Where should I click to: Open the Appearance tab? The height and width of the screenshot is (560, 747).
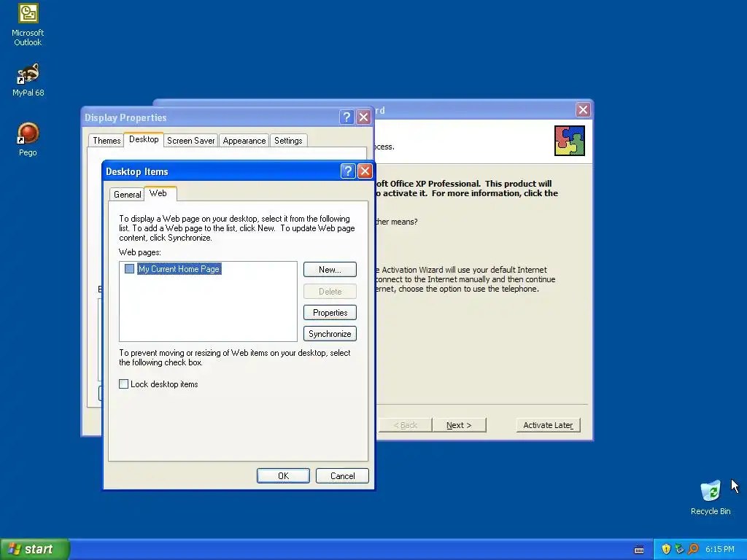pos(244,141)
